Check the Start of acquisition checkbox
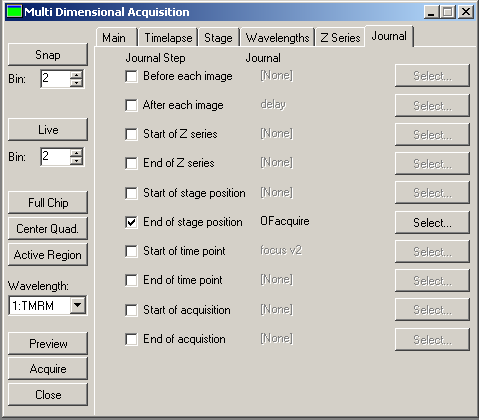Viewport: 479px width, 420px height. [131, 310]
